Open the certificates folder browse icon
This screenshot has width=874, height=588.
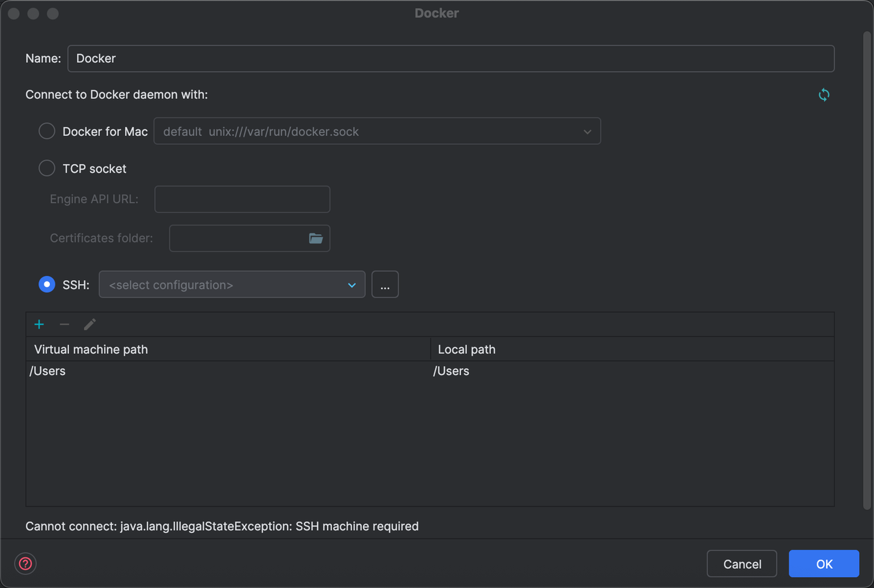[x=315, y=238]
